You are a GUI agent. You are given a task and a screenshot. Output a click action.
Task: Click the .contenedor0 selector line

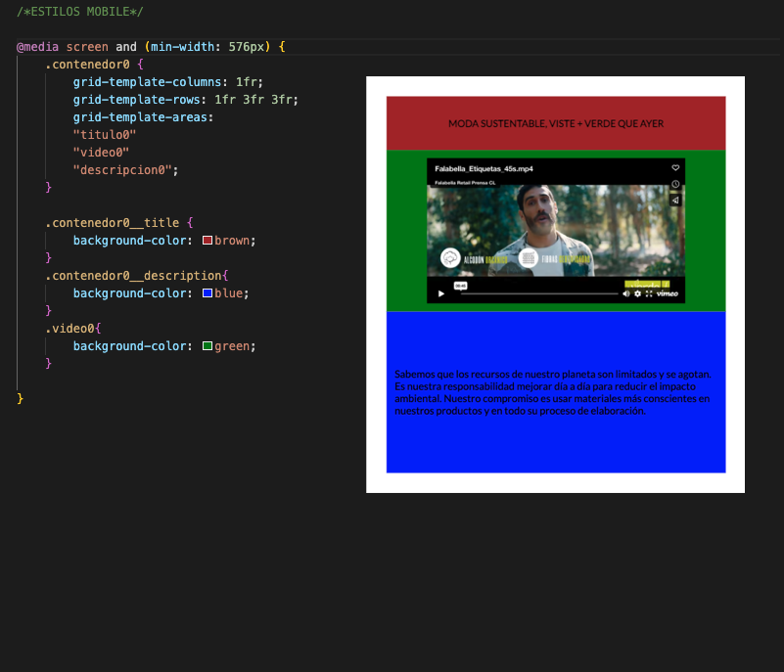pos(95,65)
